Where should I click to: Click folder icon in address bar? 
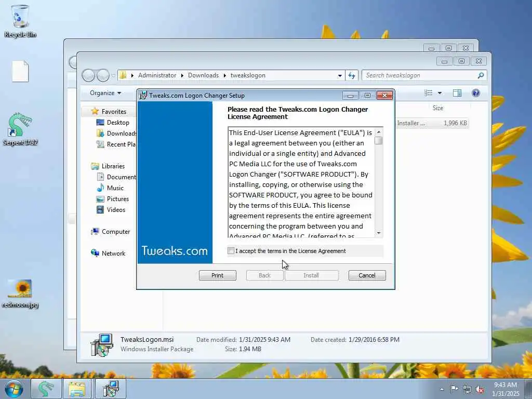123,75
